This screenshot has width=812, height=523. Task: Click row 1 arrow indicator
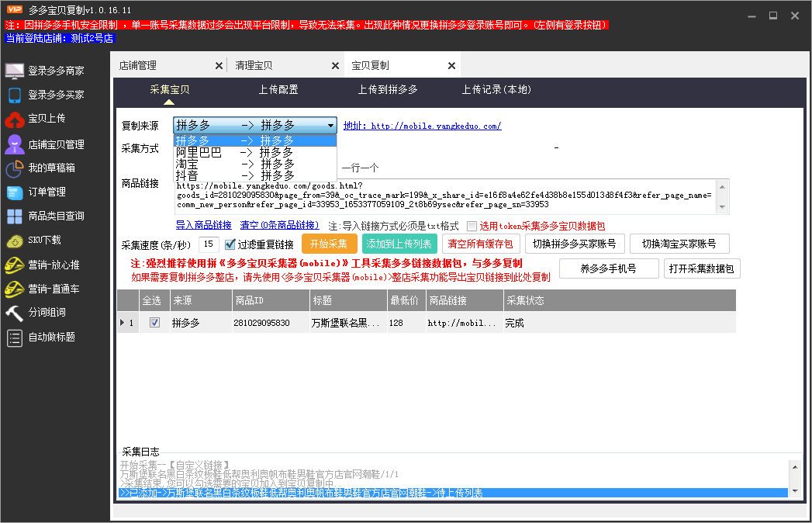123,322
